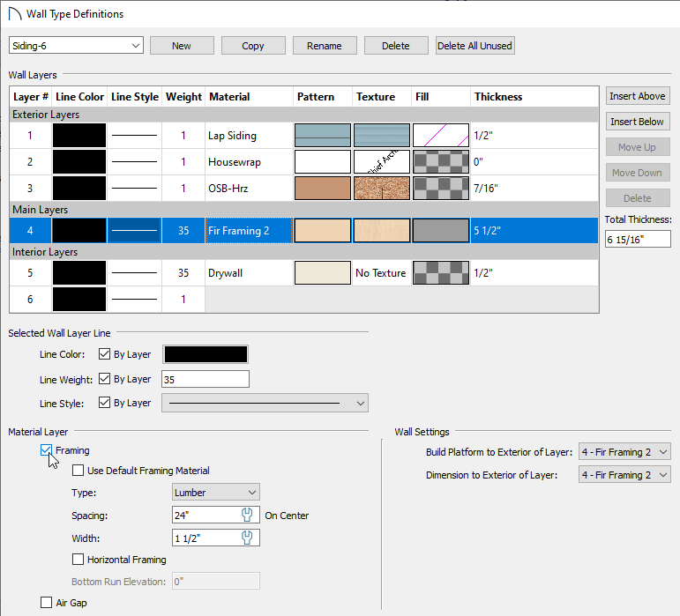Toggle Line Weight By Layer checkbox

pyautogui.click(x=105, y=379)
